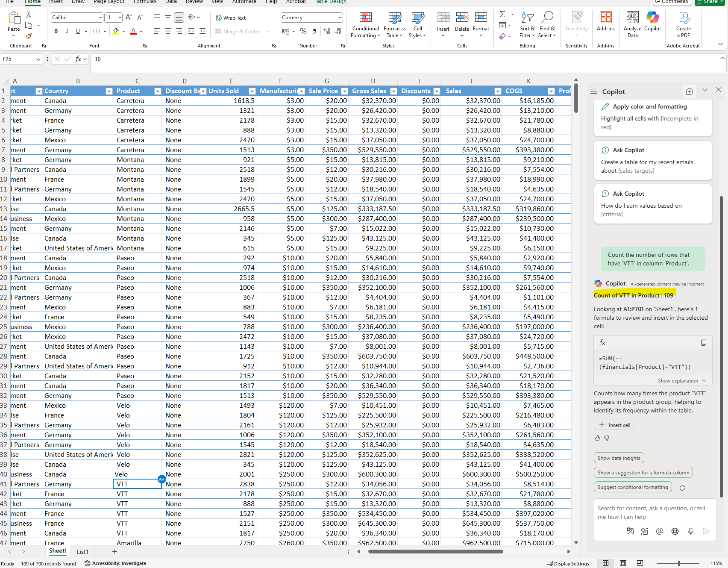
Task: Click the Conditional Formatting icon
Action: (x=365, y=18)
